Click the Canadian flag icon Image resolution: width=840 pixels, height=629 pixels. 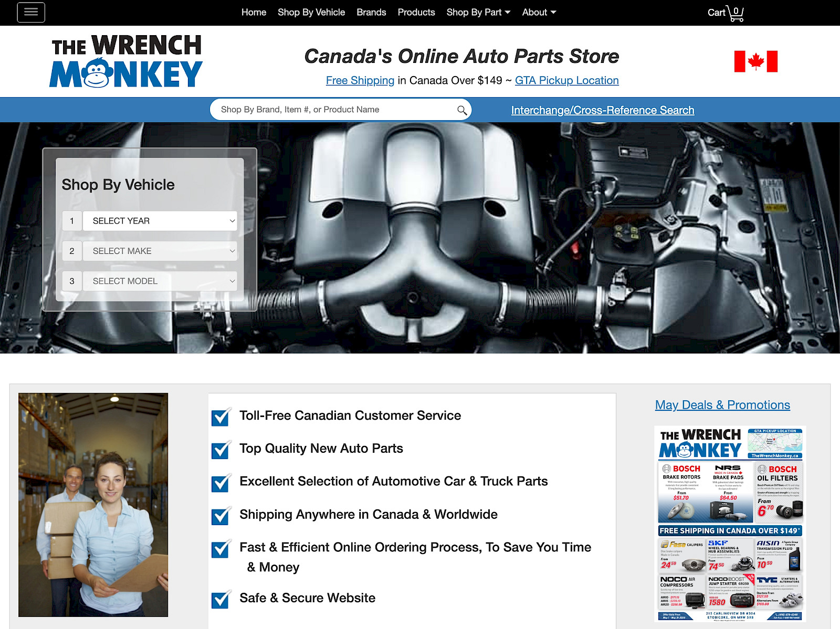tap(756, 62)
